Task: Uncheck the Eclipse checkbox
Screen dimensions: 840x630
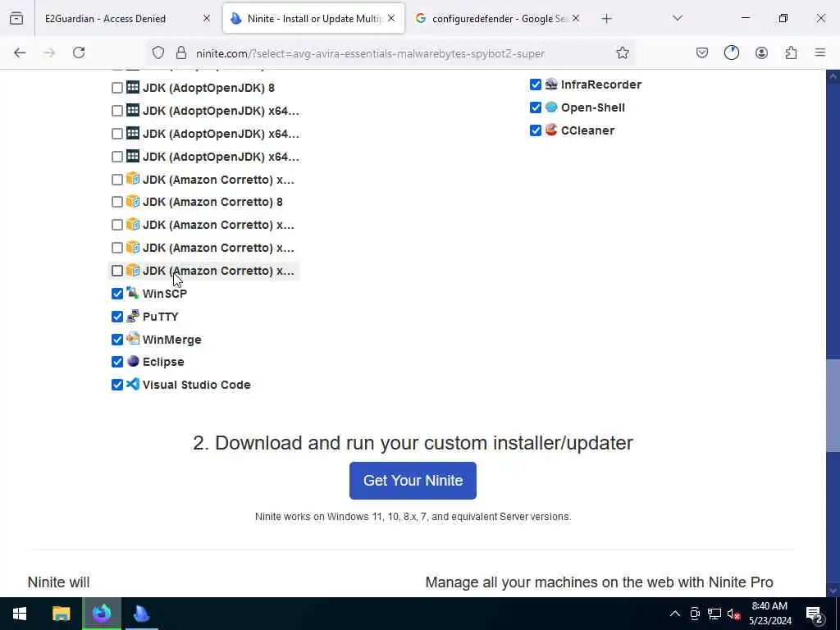Action: (x=116, y=362)
